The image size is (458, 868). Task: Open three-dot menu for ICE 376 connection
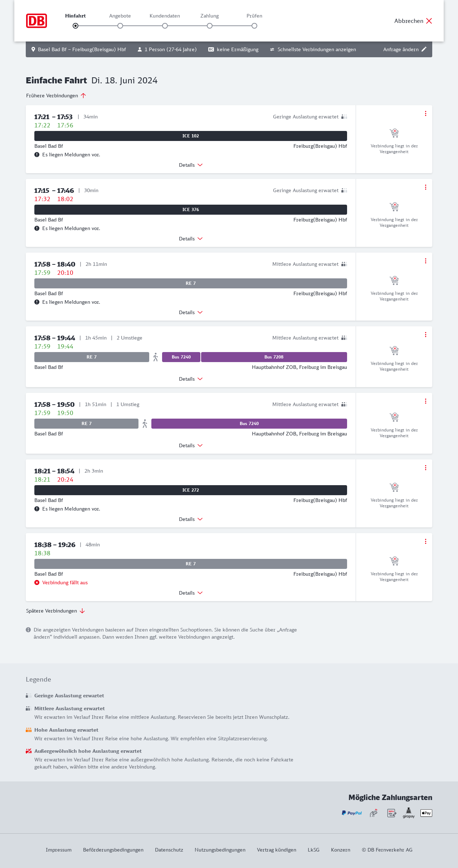tap(425, 187)
